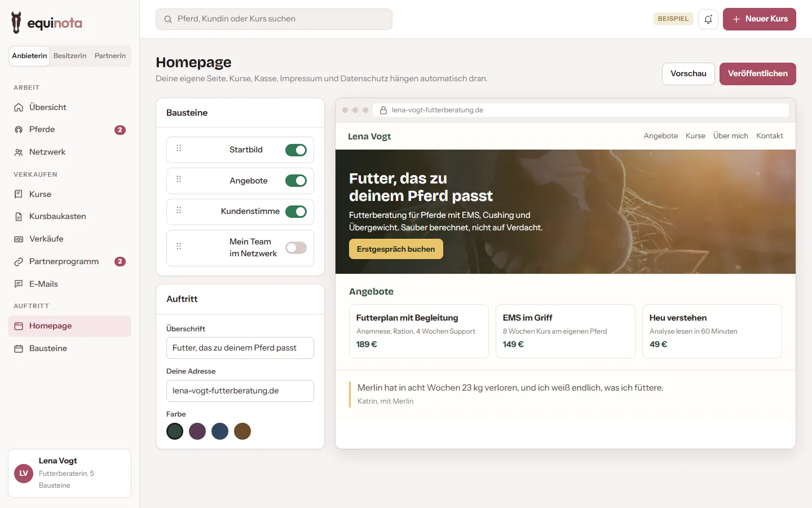The height and width of the screenshot is (508, 812).
Task: Enable Mein Team im Netzwerk toggle
Action: [x=296, y=248]
